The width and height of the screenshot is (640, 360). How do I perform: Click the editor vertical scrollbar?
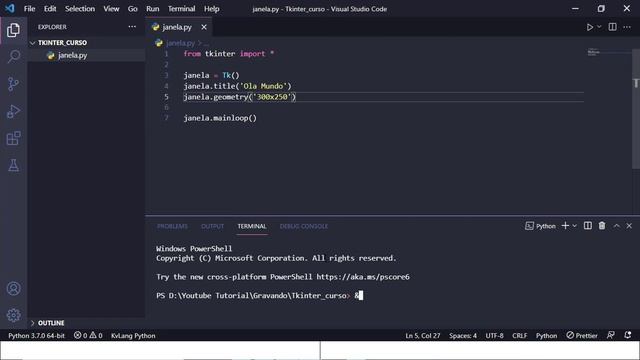point(636,108)
